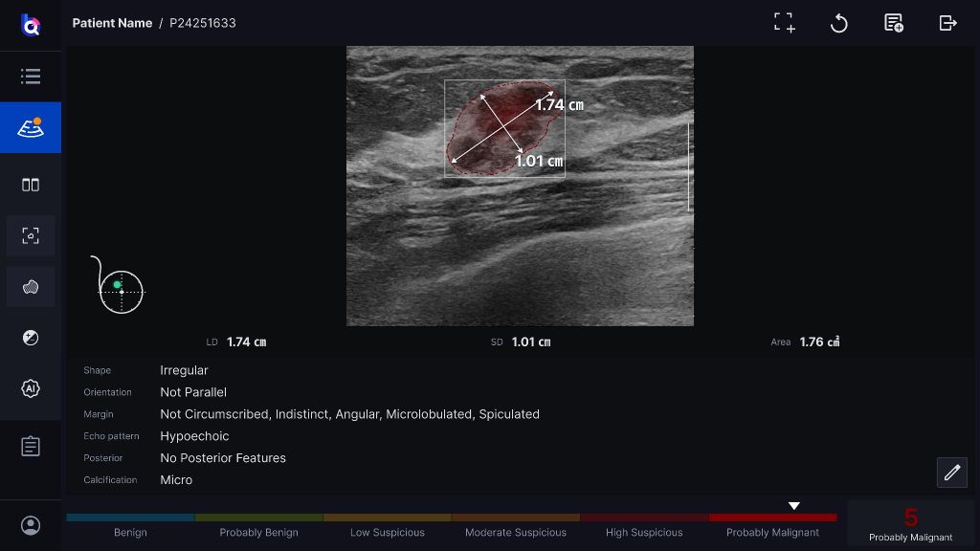Viewport: 980px width, 551px height.
Task: Click the green lesion location marker
Action: coord(117,285)
